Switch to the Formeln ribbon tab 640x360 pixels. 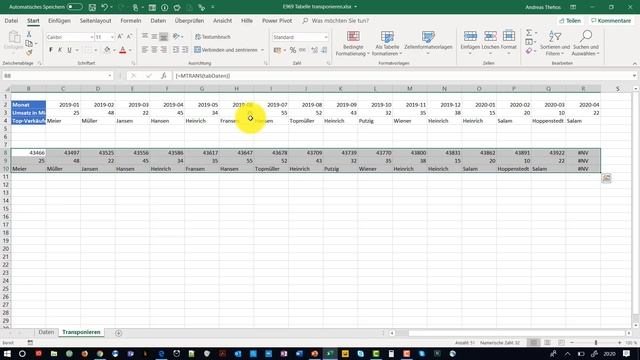pos(131,20)
